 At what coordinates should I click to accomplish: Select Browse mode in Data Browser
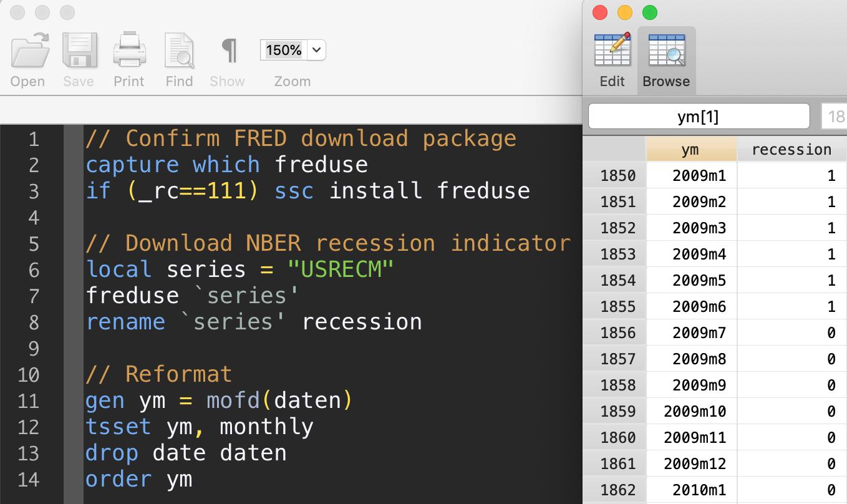pyautogui.click(x=666, y=61)
